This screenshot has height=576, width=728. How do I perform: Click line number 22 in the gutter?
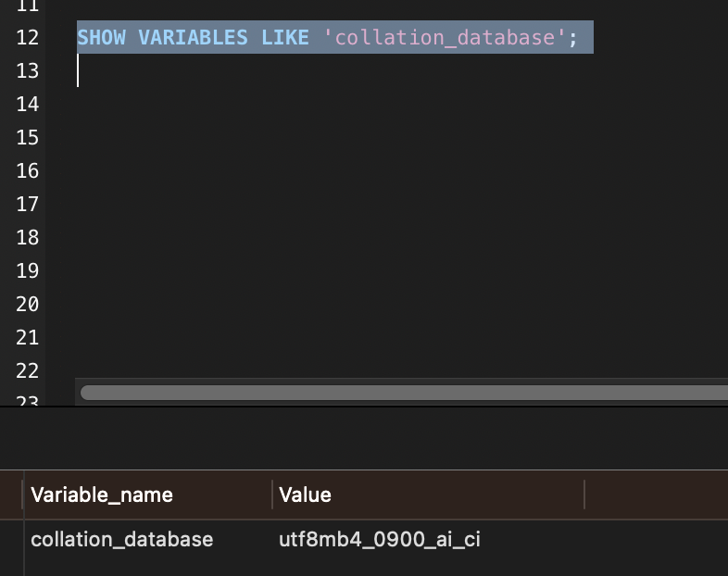pos(28,371)
